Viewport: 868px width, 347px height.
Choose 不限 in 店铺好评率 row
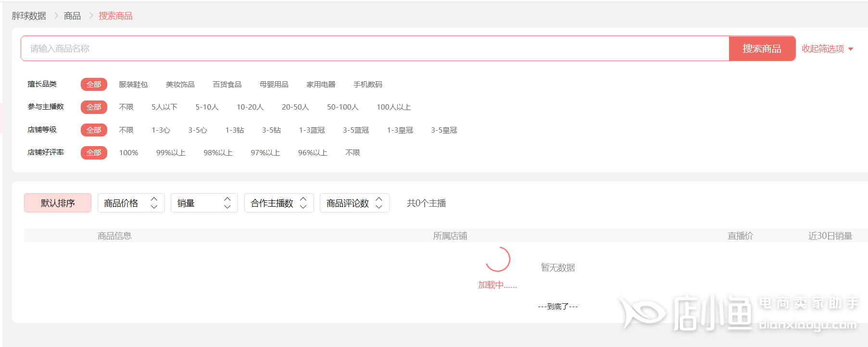(353, 153)
